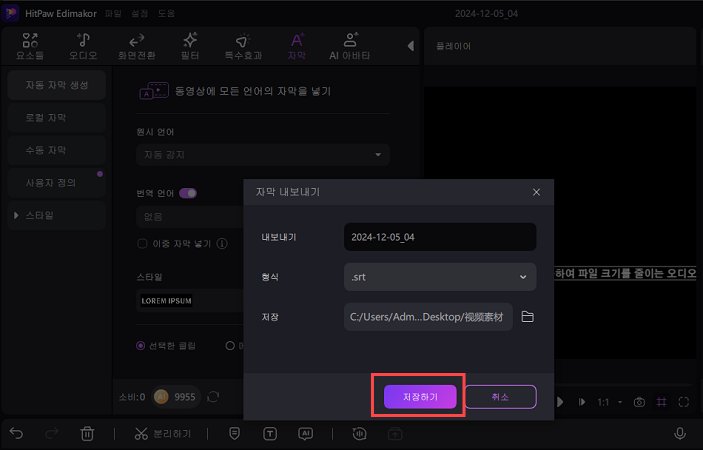Click the HitPaw Edimakor logo icon
Viewport: 703px width, 450px height.
10,13
